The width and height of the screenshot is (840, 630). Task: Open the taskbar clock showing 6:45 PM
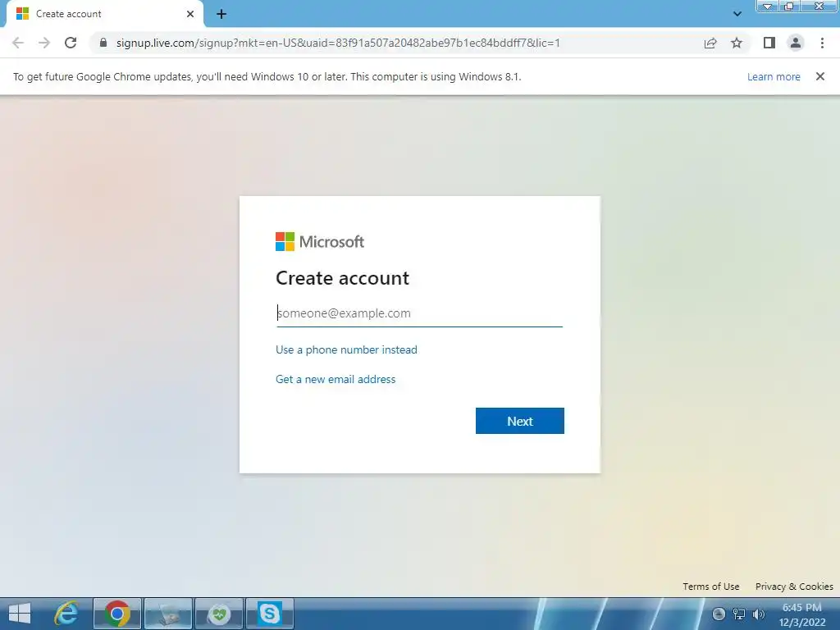pos(802,614)
